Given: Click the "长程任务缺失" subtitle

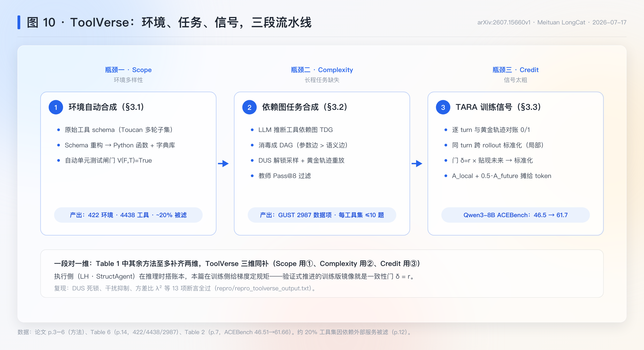Looking at the screenshot, I should (x=322, y=80).
